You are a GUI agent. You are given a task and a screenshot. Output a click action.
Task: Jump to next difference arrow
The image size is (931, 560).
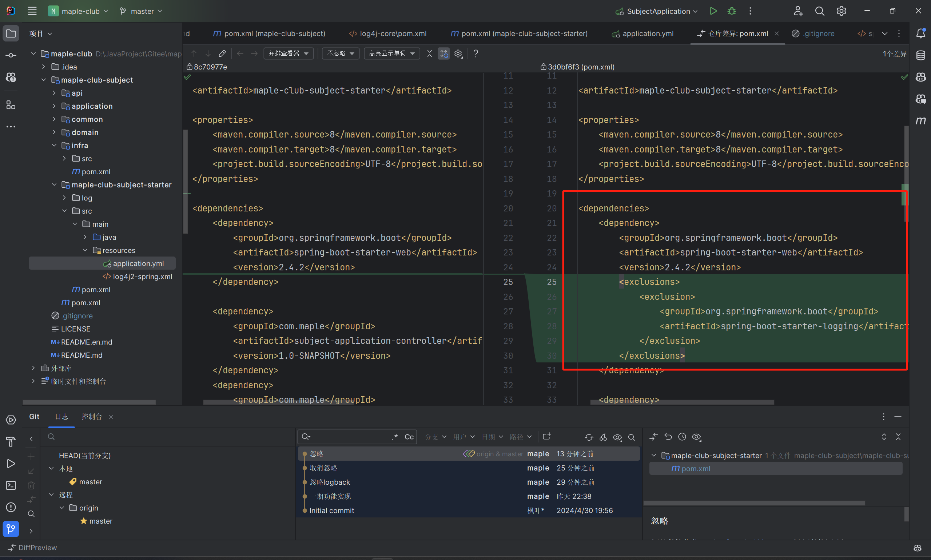click(208, 53)
